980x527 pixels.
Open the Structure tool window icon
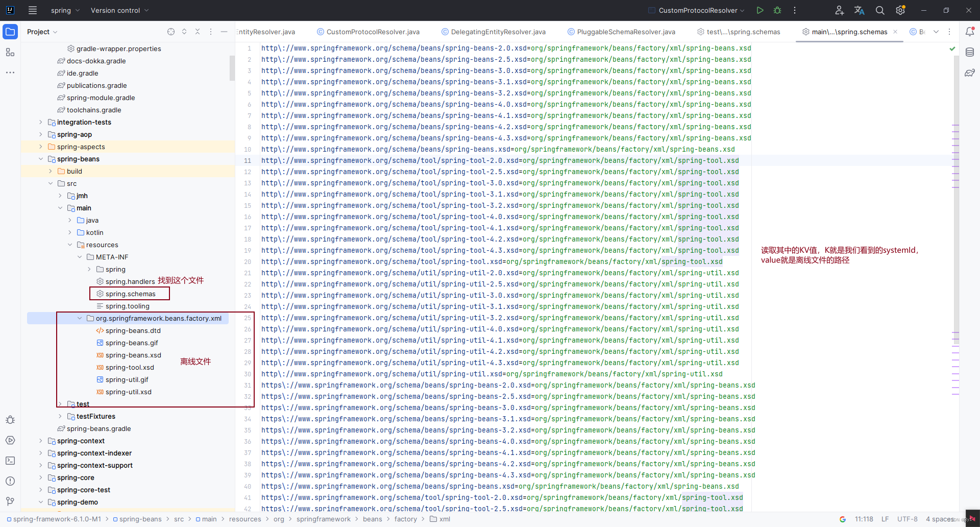[10, 52]
